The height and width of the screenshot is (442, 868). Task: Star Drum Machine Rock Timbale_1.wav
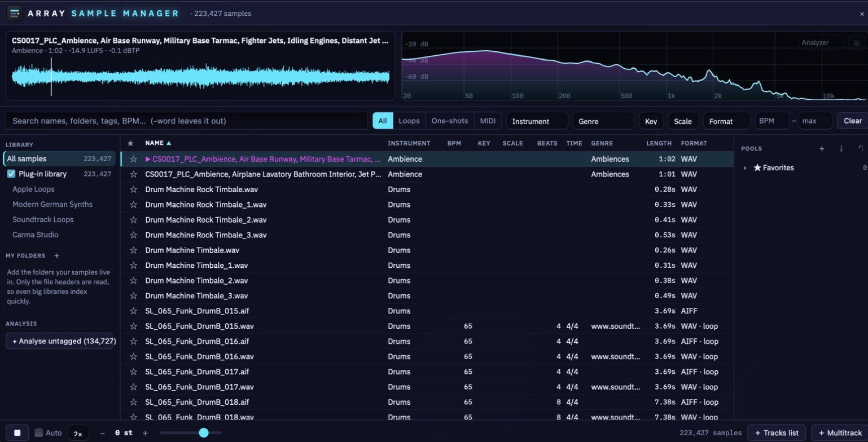coord(133,205)
